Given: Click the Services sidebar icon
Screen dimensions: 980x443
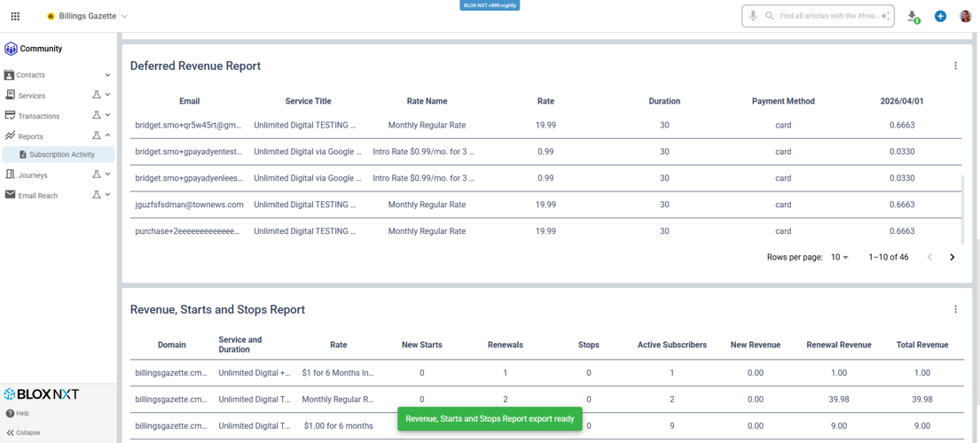Looking at the screenshot, I should (10, 95).
